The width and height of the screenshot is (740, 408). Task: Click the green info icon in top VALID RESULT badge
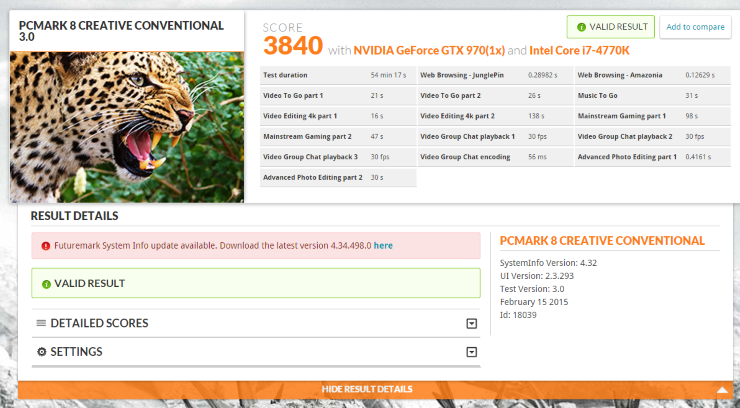581,27
